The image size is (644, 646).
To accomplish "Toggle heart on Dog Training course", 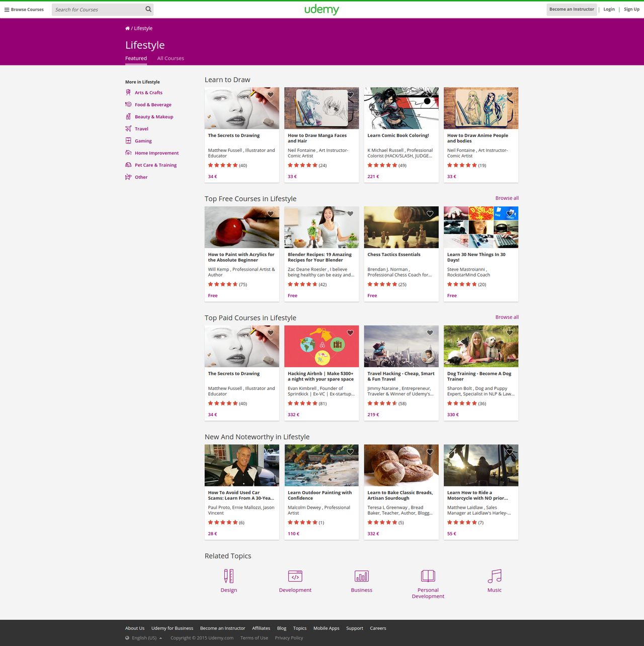I will [510, 333].
